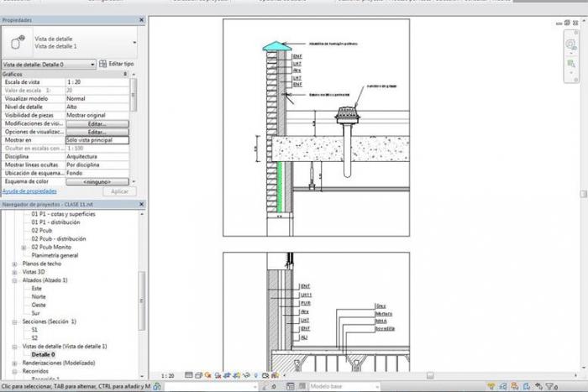Viewport: 588px width, 392px height.
Task: Collapse the Alzados (Alzado 1) node
Action: pos(14,280)
